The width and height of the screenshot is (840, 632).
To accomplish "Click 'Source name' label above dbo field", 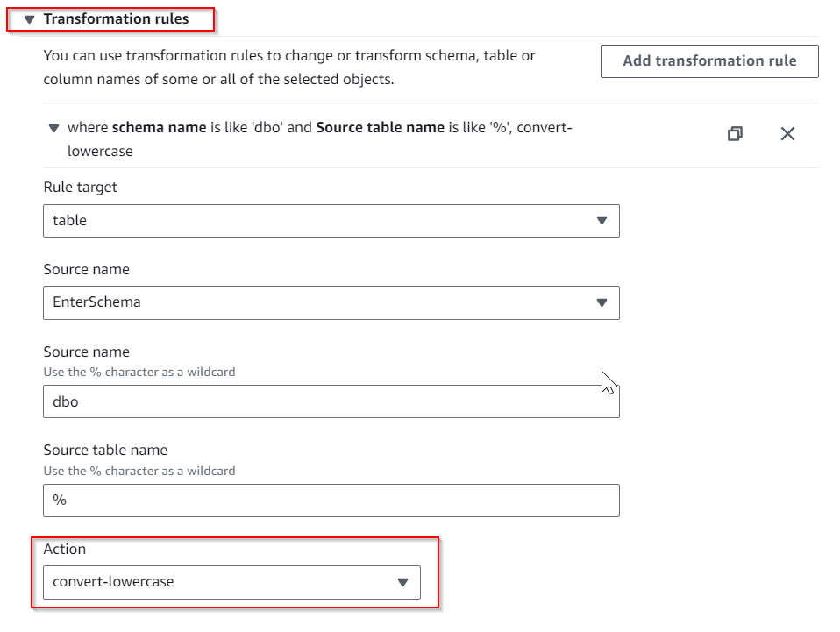I will point(86,352).
